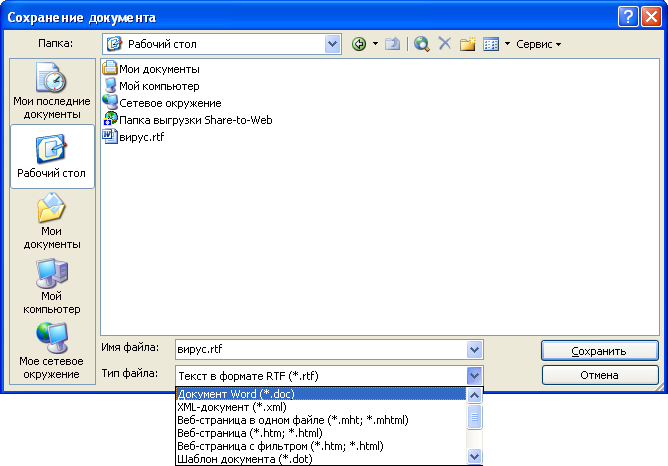Click the Back navigation arrow icon

click(359, 44)
